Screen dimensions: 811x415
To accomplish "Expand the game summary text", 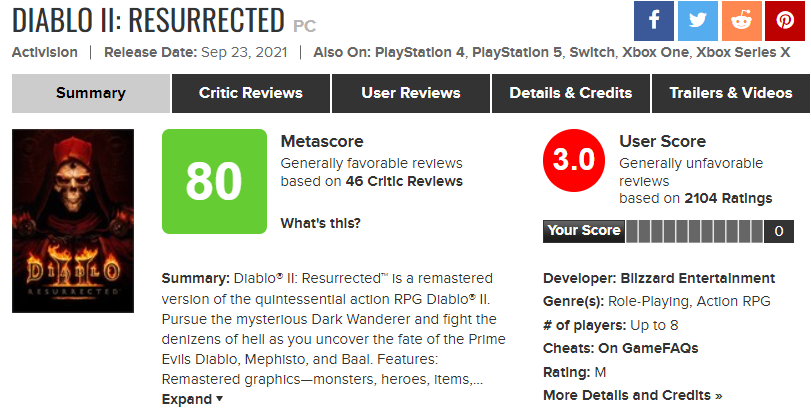I will point(192,399).
